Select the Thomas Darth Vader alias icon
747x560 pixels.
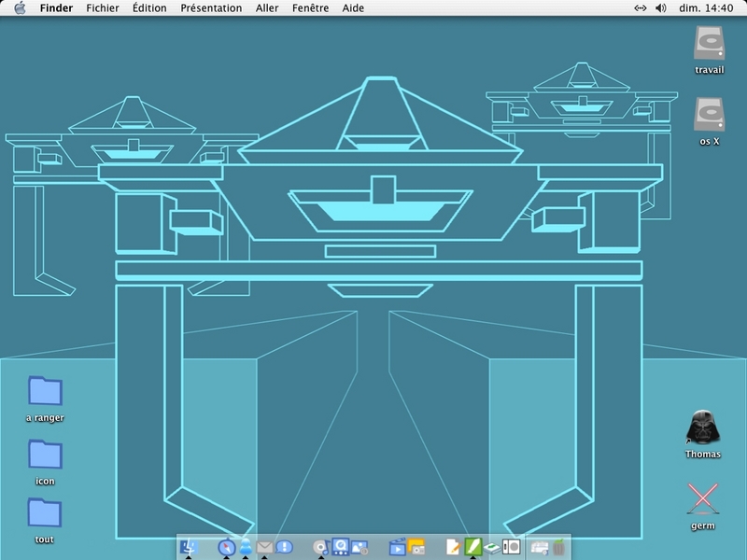click(703, 427)
